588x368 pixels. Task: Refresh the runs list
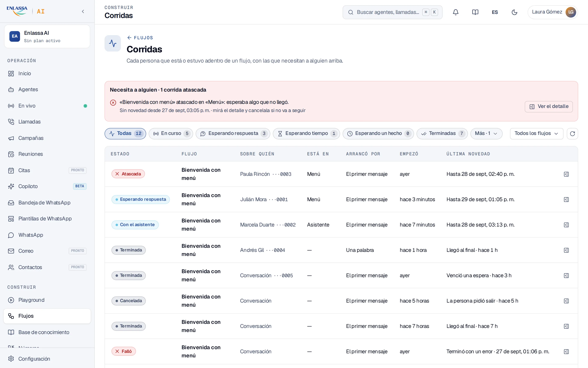pyautogui.click(x=572, y=134)
